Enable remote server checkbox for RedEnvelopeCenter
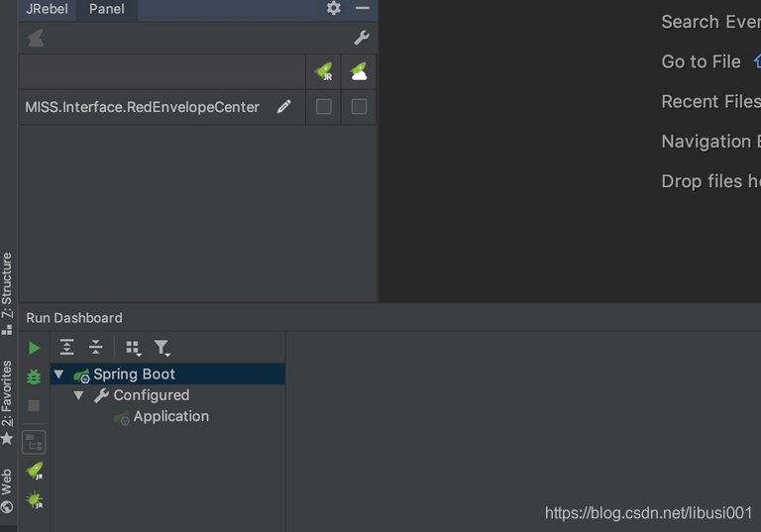This screenshot has height=532, width=761. 359,107
